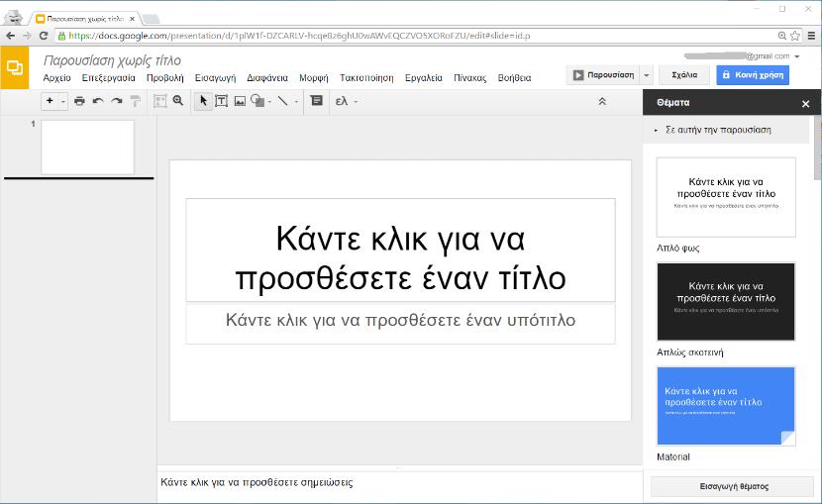The width and height of the screenshot is (822, 504).
Task: Insert image using toolbar image icon
Action: coord(240,101)
